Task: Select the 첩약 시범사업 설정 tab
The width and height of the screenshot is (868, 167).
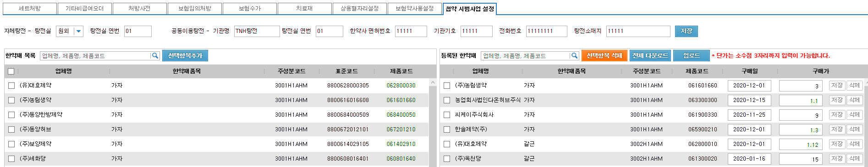Action: pos(470,9)
